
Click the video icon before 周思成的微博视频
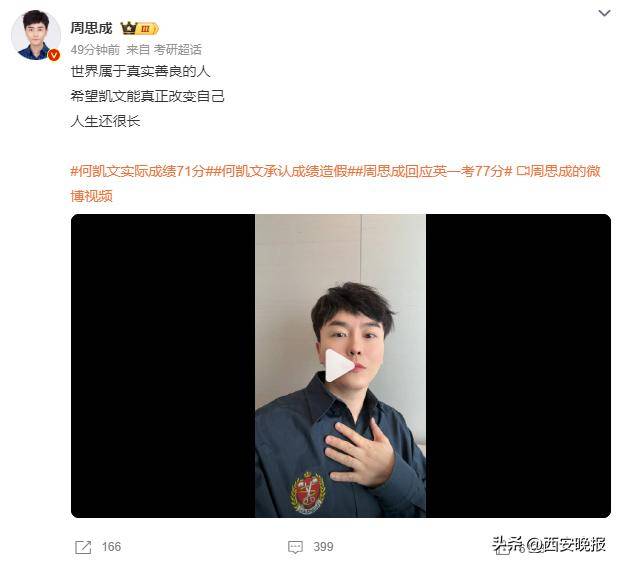523,171
